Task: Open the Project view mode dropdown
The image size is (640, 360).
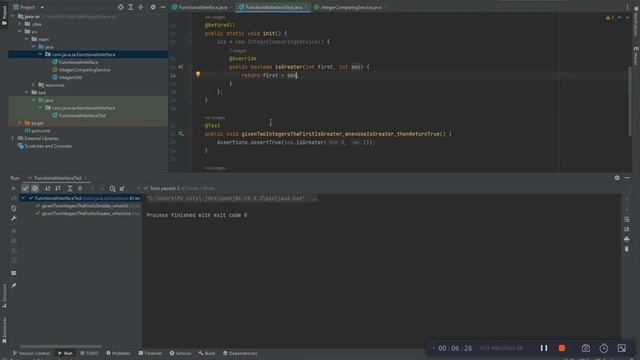Action: coord(42,7)
